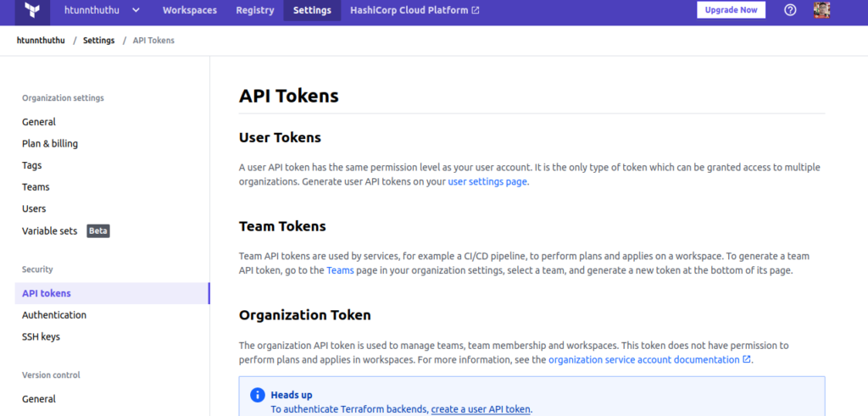Open SSH keys settings
Screen dimensions: 868x416
coord(41,336)
